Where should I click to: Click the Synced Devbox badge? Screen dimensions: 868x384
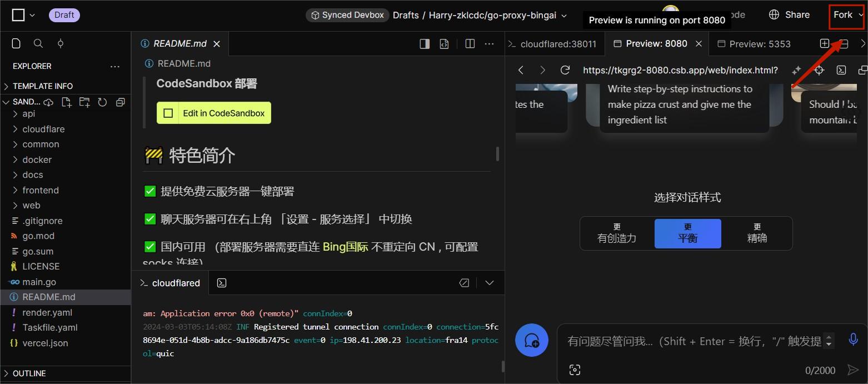pos(347,15)
